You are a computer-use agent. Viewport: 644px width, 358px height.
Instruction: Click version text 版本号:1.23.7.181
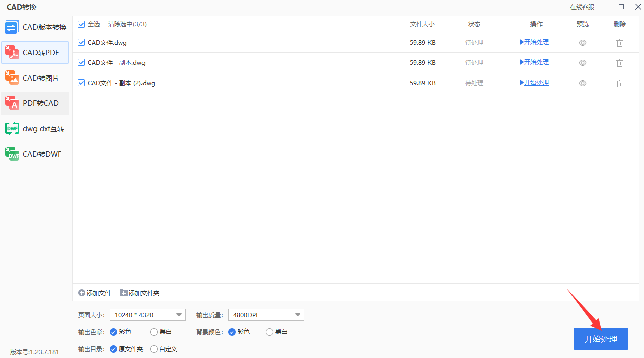34,352
